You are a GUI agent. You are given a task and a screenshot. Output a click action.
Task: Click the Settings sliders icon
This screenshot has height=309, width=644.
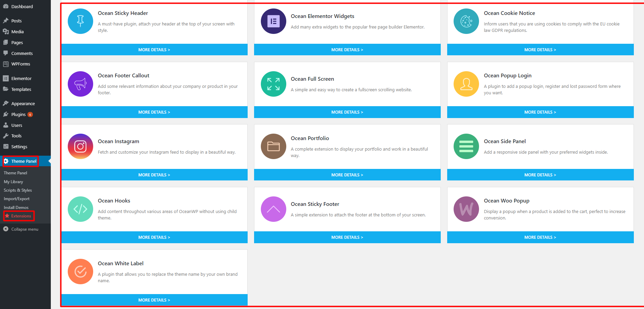tap(6, 147)
